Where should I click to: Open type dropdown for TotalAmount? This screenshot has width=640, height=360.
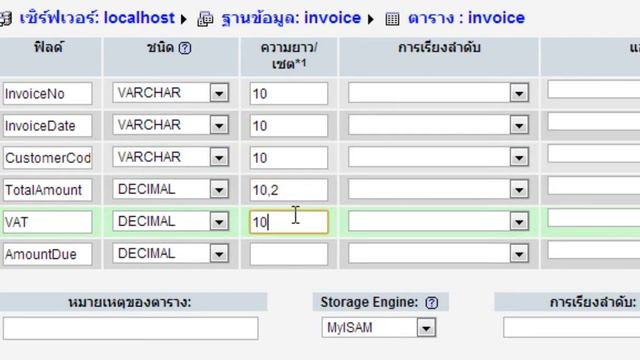click(171, 189)
